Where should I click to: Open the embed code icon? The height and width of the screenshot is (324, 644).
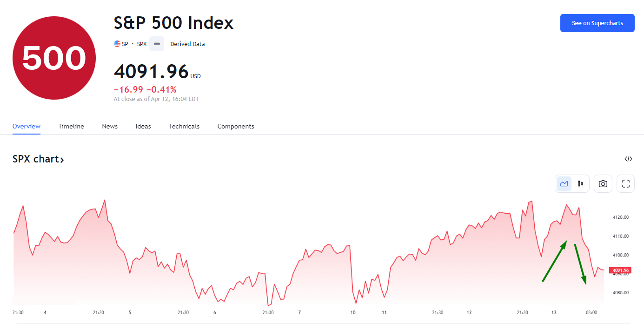(x=628, y=159)
